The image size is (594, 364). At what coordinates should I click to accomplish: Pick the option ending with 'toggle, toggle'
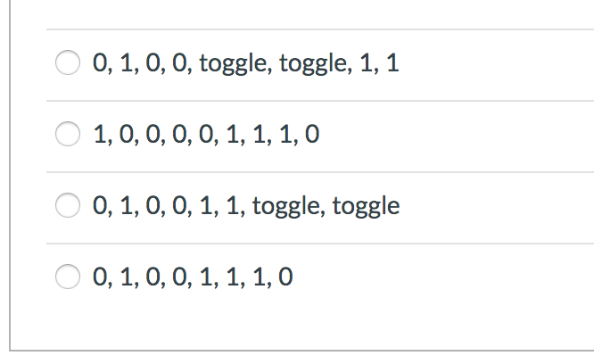(x=69, y=207)
